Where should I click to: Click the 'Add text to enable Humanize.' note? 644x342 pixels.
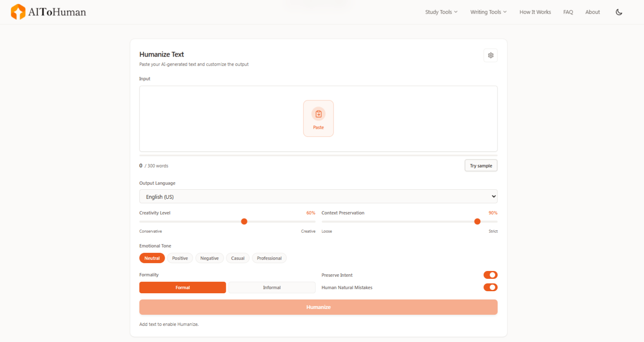[169, 324]
